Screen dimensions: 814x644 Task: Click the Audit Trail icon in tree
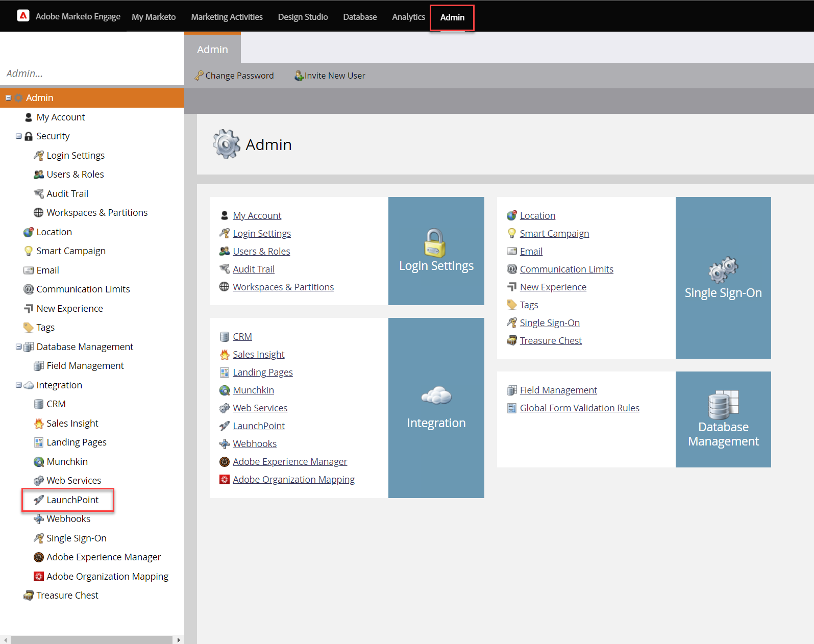point(39,194)
